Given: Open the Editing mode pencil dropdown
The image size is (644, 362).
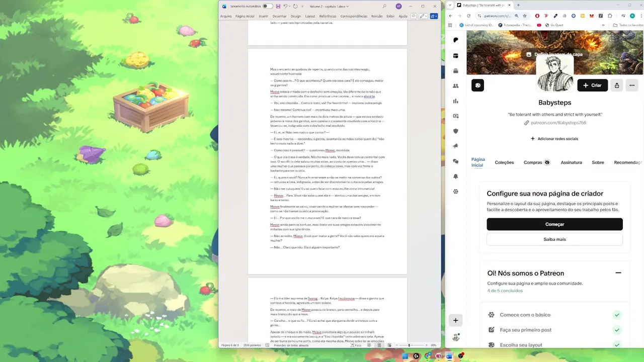Looking at the screenshot, I should 424,16.
